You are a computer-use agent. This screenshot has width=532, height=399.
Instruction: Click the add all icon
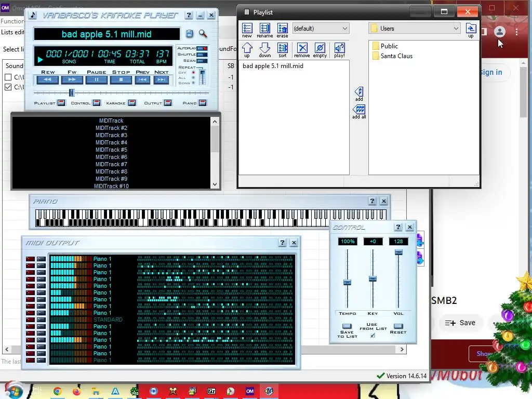pos(359,112)
